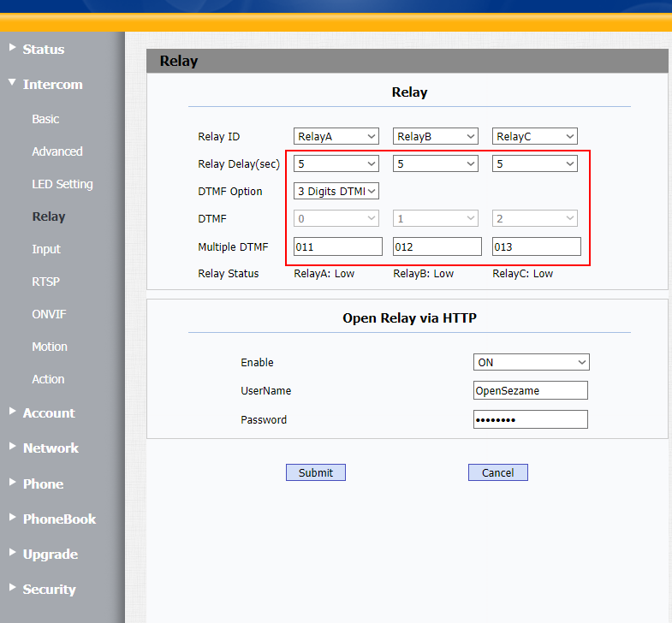
Task: Navigate to ONVIF settings
Action: (x=49, y=314)
